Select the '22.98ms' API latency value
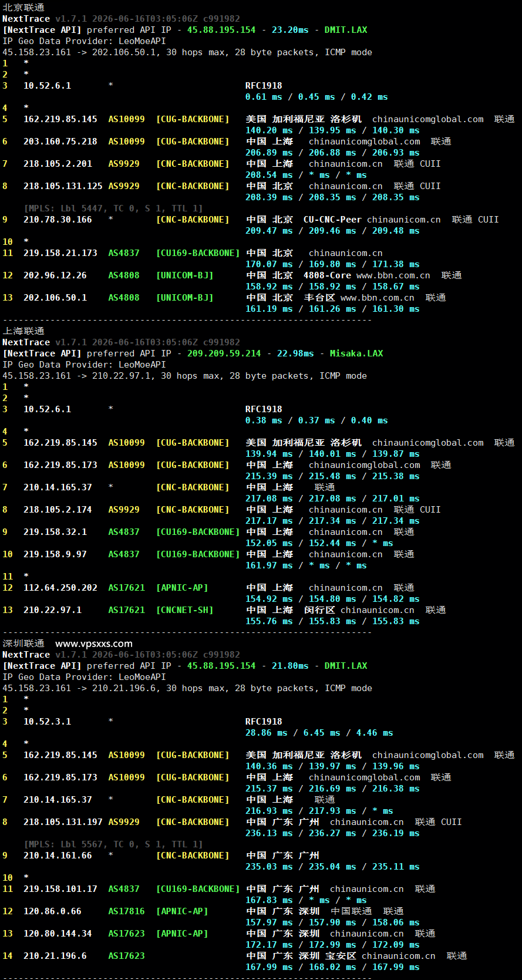Screen dimensions: 522x980 pos(295,353)
